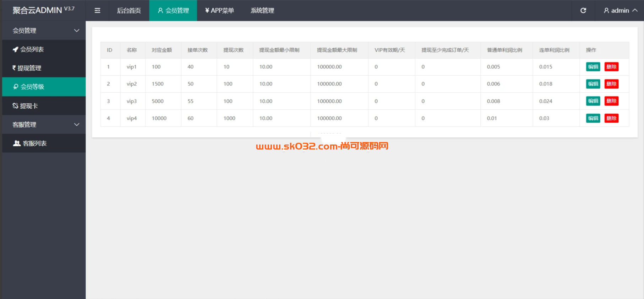Collapse the 客服管理 sidebar group
The width and height of the screenshot is (644, 299).
coord(44,125)
